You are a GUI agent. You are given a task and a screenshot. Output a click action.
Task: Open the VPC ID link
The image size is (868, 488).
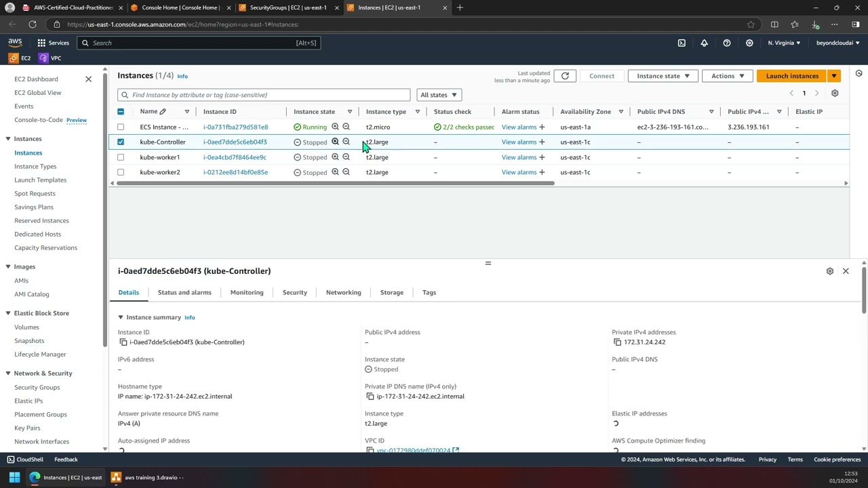(418, 450)
